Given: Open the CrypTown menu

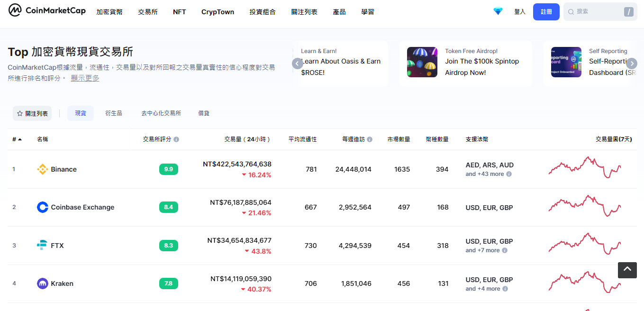Looking at the screenshot, I should [218, 12].
